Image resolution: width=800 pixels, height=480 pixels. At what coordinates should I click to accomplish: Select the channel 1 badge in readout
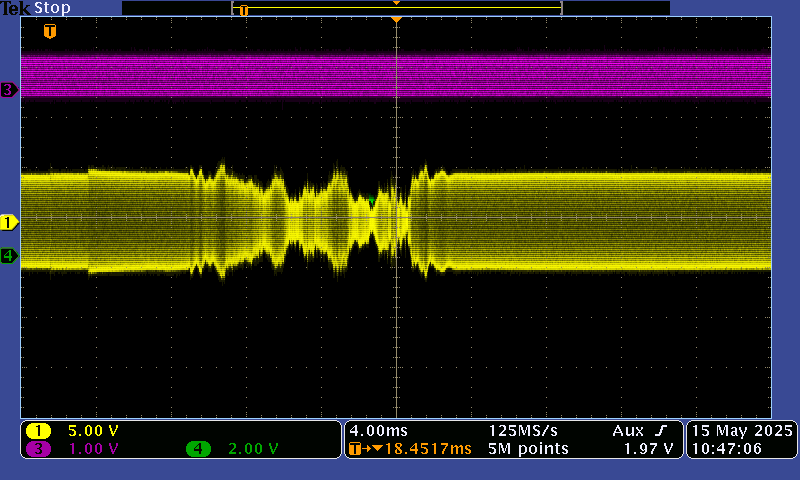(x=39, y=431)
